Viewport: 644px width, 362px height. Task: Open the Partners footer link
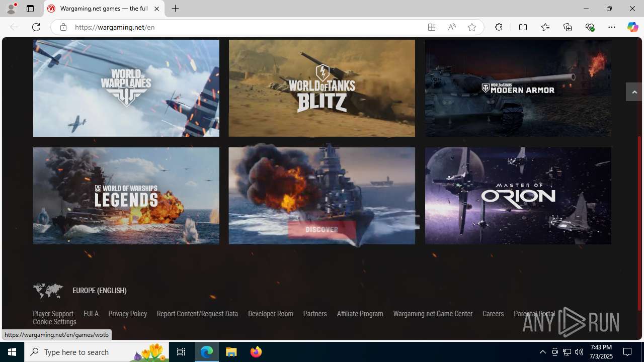315,314
